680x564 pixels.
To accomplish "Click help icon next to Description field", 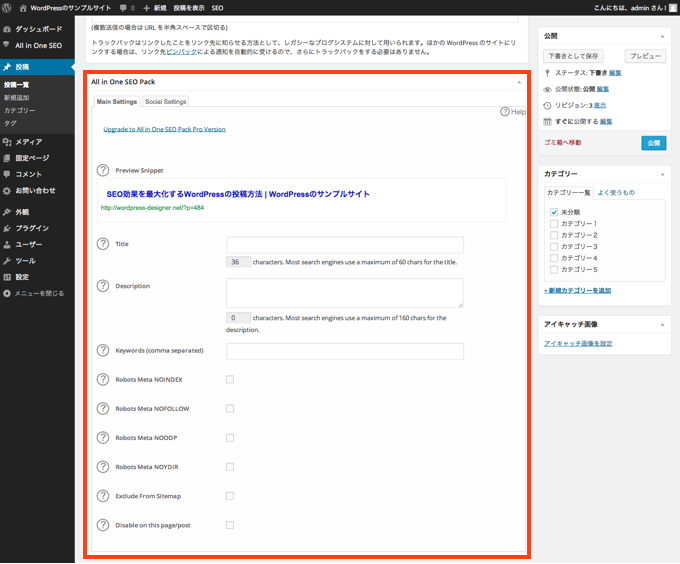I will 103,286.
